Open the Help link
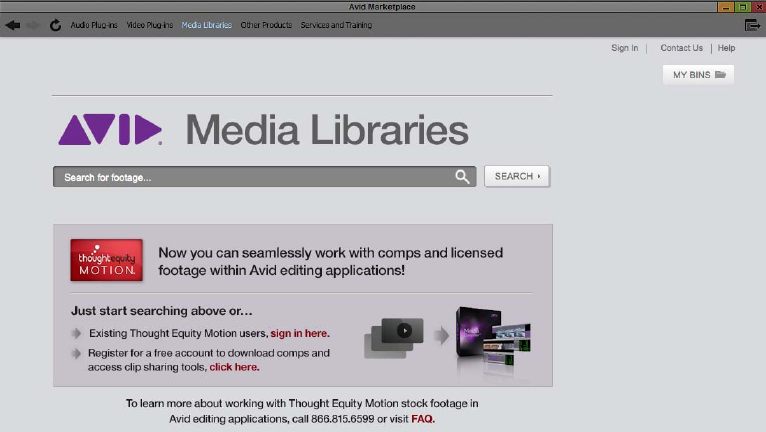 tap(726, 48)
